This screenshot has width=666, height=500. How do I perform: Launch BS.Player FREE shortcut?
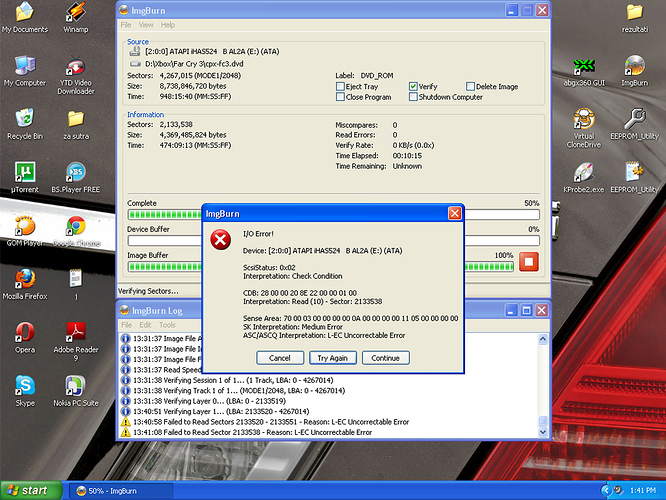(x=76, y=178)
